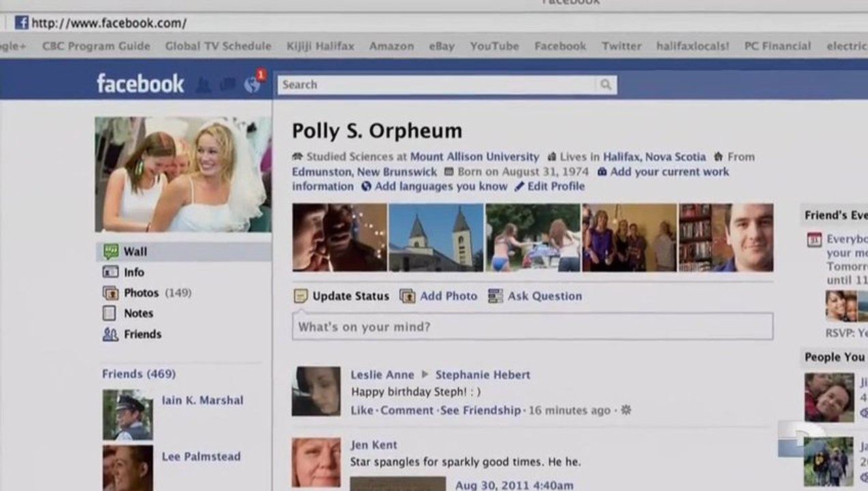Click the globe icon beside Add languages
The image size is (868, 491).
366,186
